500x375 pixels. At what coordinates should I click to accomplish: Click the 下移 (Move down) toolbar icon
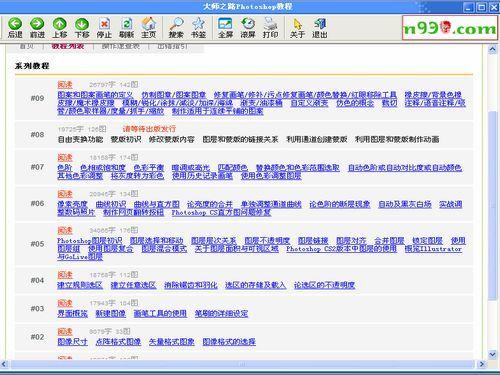(82, 28)
